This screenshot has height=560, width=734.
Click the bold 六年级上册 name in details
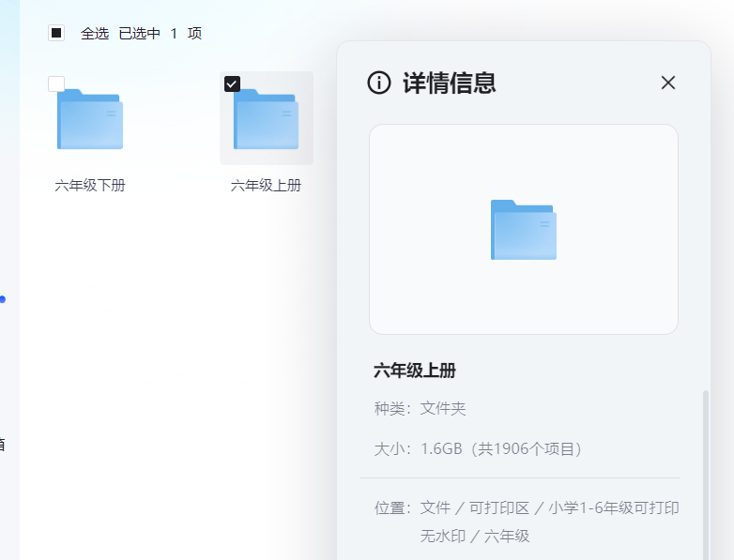click(x=415, y=371)
